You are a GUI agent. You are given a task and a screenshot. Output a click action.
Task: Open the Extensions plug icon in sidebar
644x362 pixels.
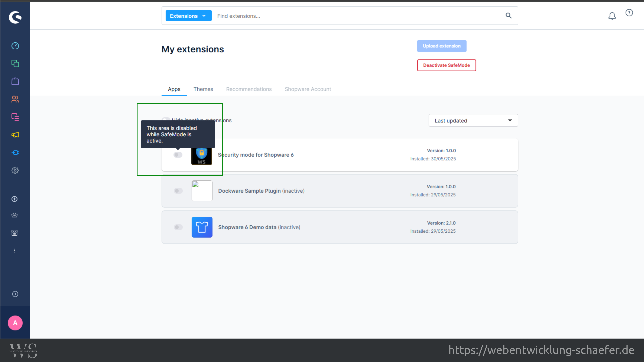(x=15, y=153)
